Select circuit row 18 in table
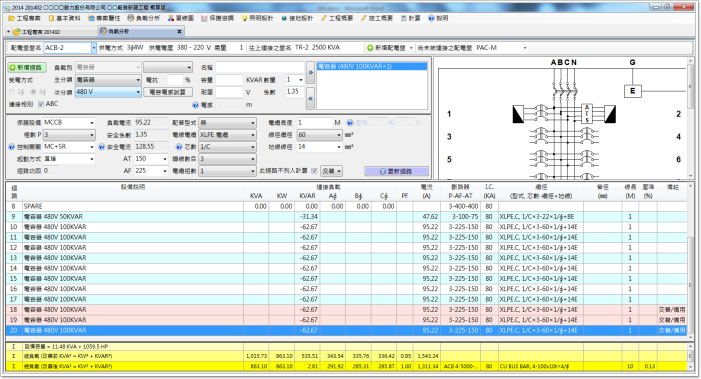Screen dimensions: 701x379 click(346, 310)
